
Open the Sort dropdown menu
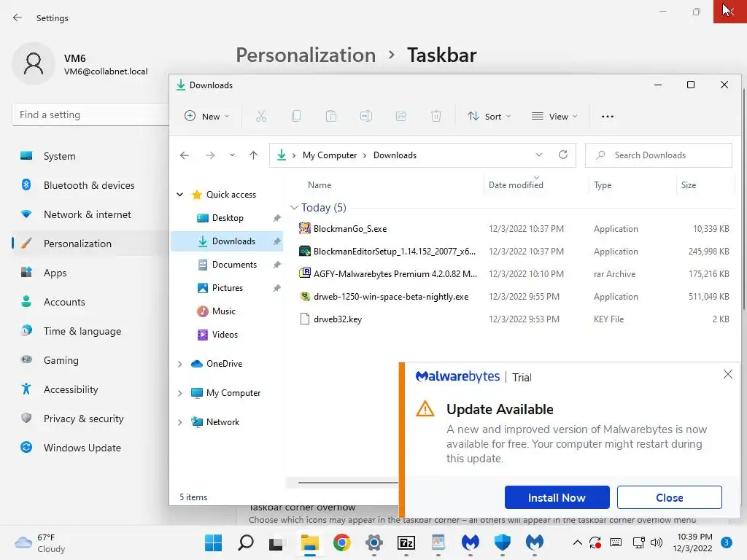coord(489,116)
